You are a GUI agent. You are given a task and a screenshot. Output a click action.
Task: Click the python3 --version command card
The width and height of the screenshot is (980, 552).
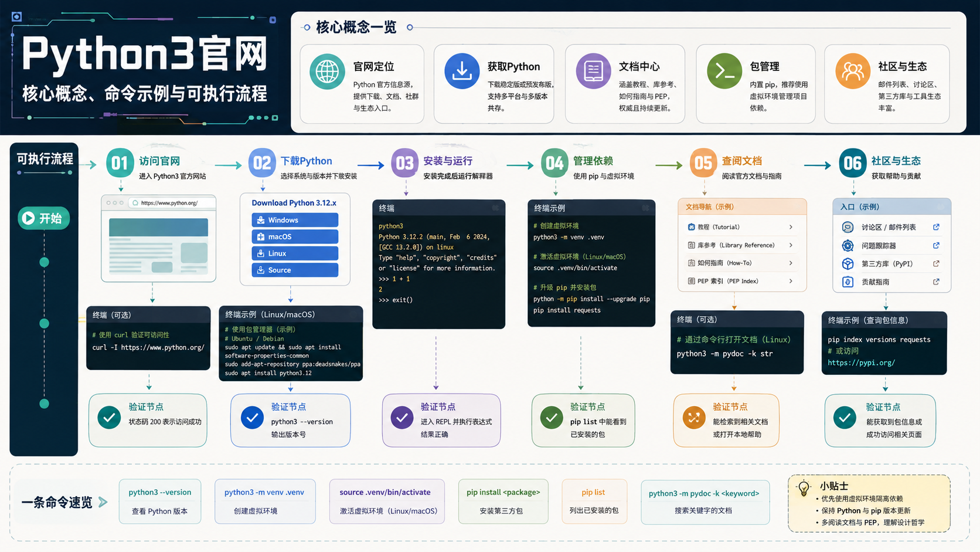pos(160,502)
